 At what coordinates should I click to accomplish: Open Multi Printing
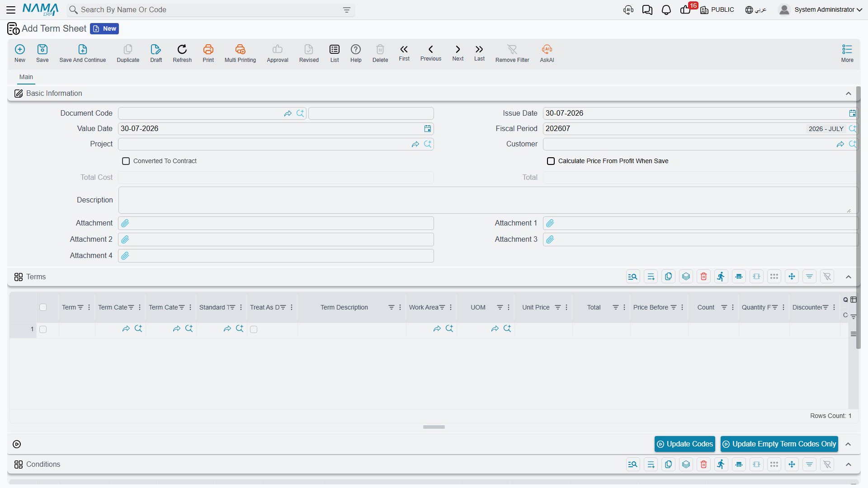click(240, 53)
